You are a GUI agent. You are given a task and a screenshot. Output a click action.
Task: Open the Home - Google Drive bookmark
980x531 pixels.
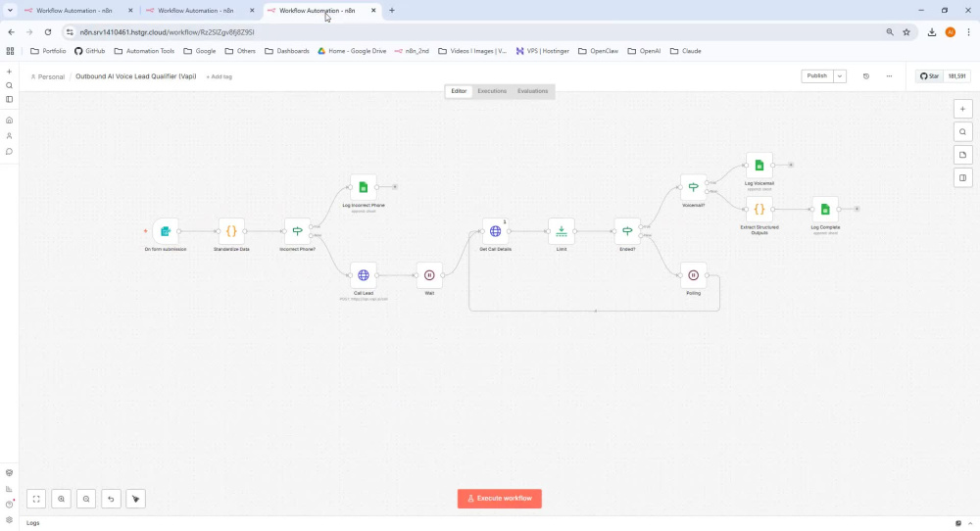[352, 51]
